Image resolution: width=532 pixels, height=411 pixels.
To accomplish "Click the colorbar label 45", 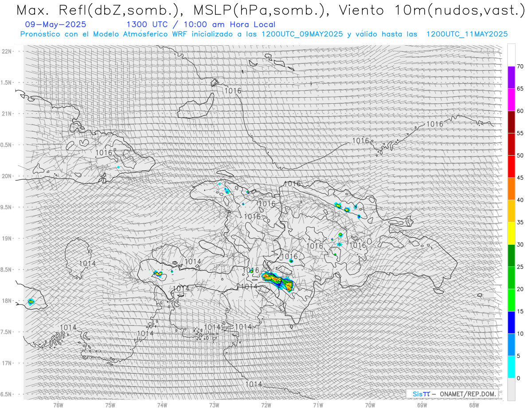I will click(x=520, y=178).
